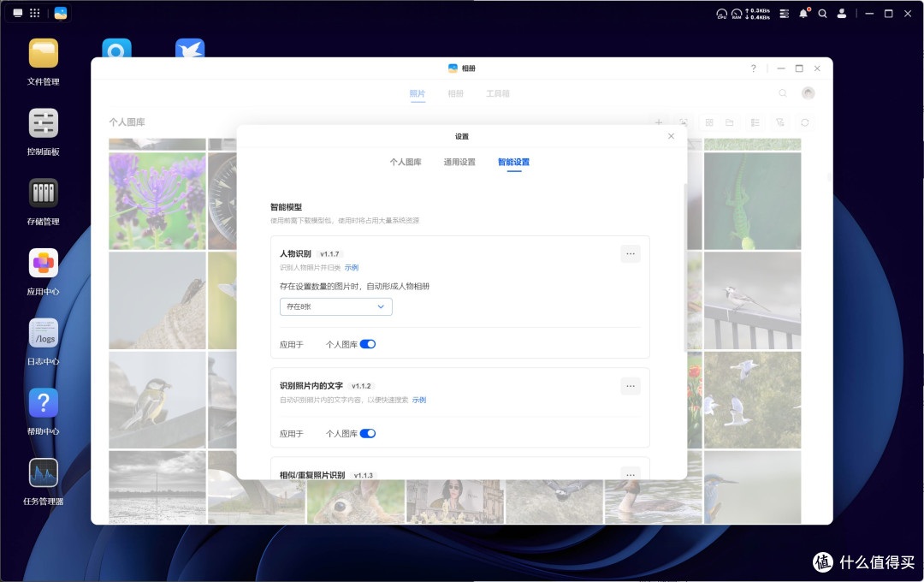Select the 智能设置 tab
Image resolution: width=924 pixels, height=582 pixels.
[514, 162]
